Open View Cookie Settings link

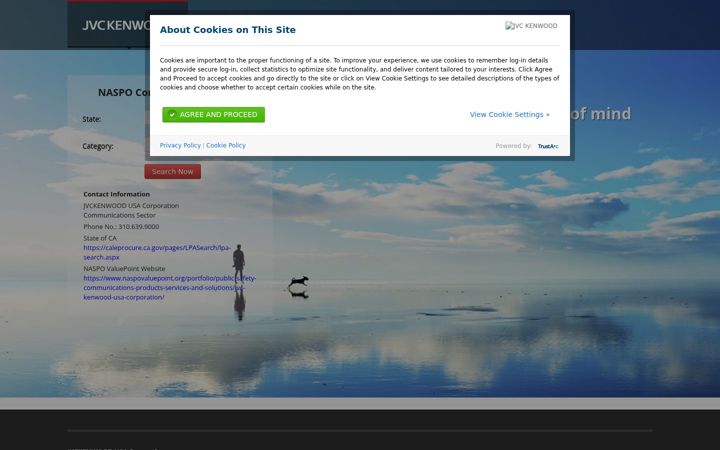pyautogui.click(x=509, y=115)
